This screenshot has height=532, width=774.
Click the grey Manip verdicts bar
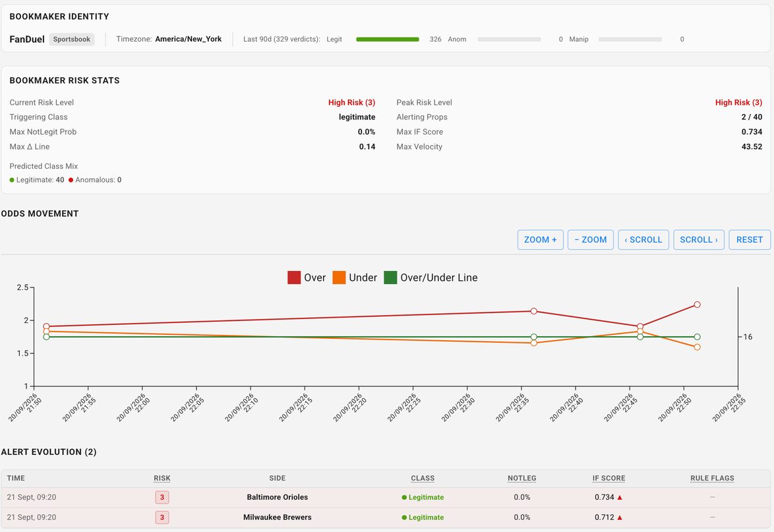click(630, 40)
